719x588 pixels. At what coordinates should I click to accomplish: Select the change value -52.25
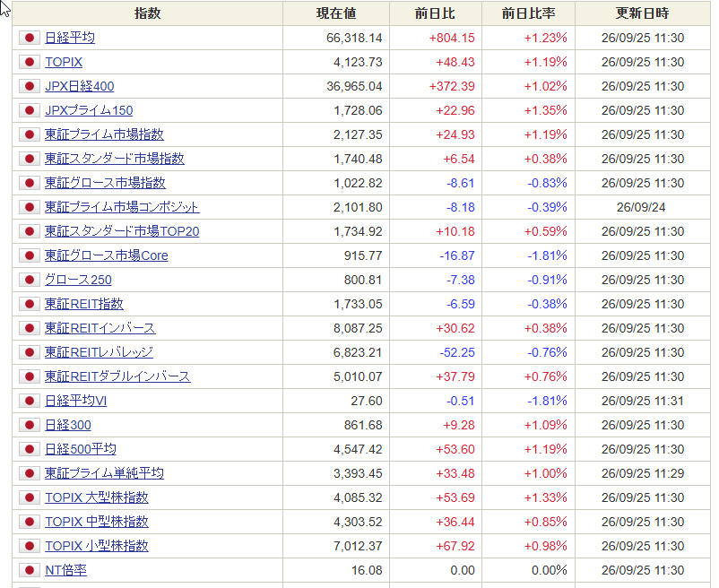tap(457, 353)
